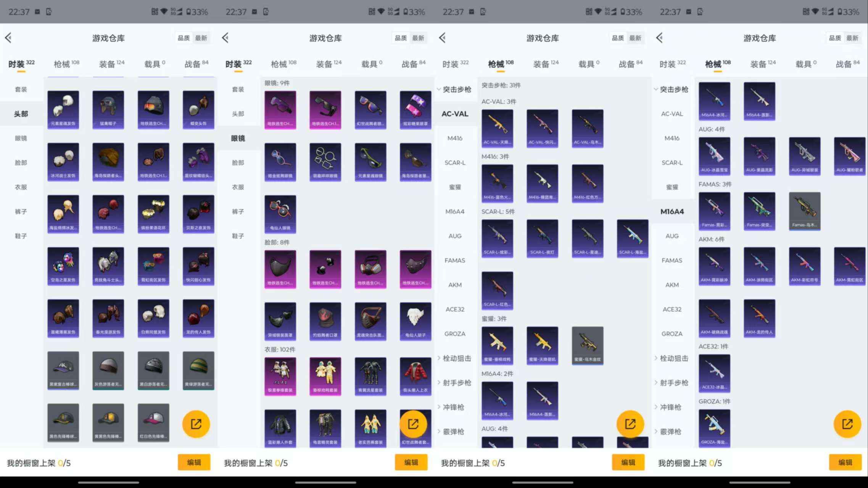Viewport: 868px width, 488px height.
Task: Open the SCAR-L-海盐 weapon skin card
Action: click(632, 238)
